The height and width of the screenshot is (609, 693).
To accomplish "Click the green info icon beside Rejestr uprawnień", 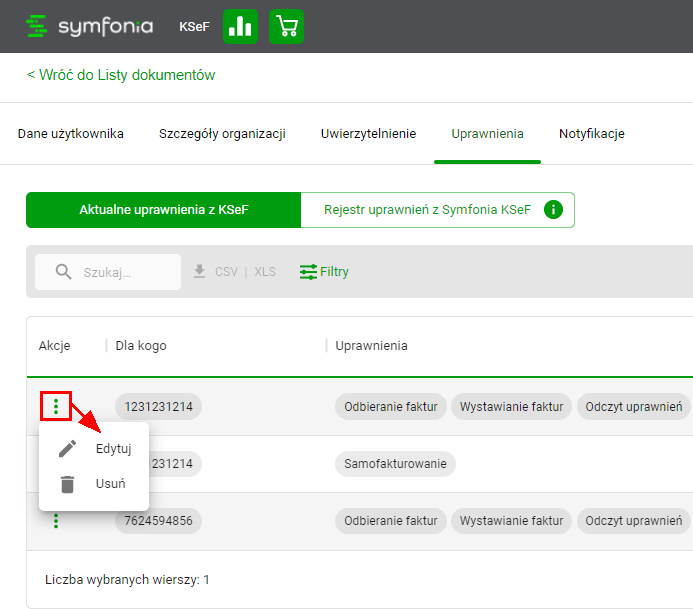I will click(553, 210).
